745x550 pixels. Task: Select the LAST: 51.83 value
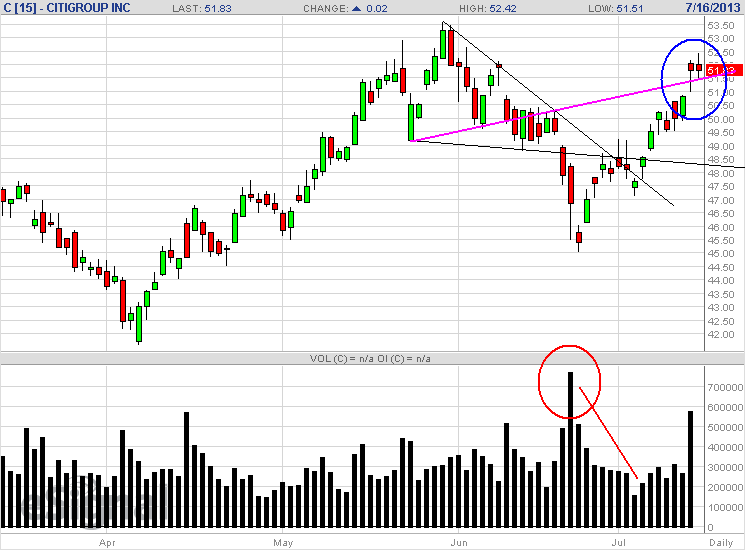tap(202, 9)
